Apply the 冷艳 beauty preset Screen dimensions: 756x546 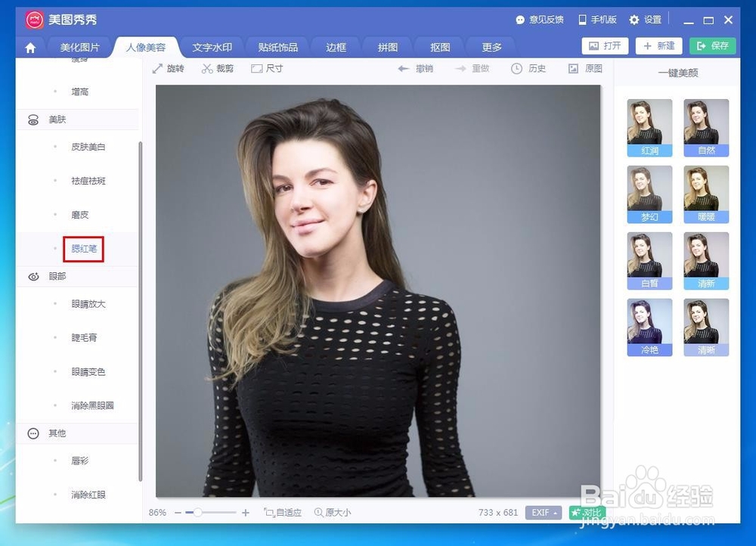[649, 327]
